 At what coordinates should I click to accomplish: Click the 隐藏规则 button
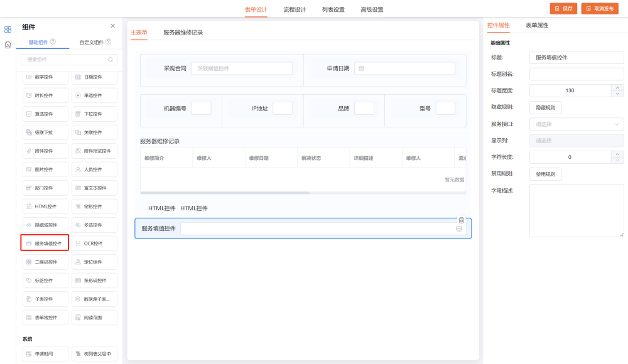(545, 107)
